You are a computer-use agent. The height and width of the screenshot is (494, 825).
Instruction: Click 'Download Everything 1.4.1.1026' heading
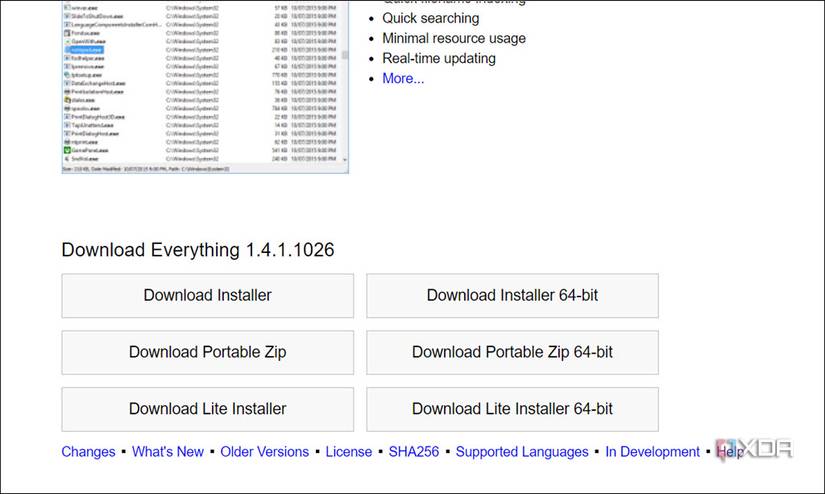point(198,250)
